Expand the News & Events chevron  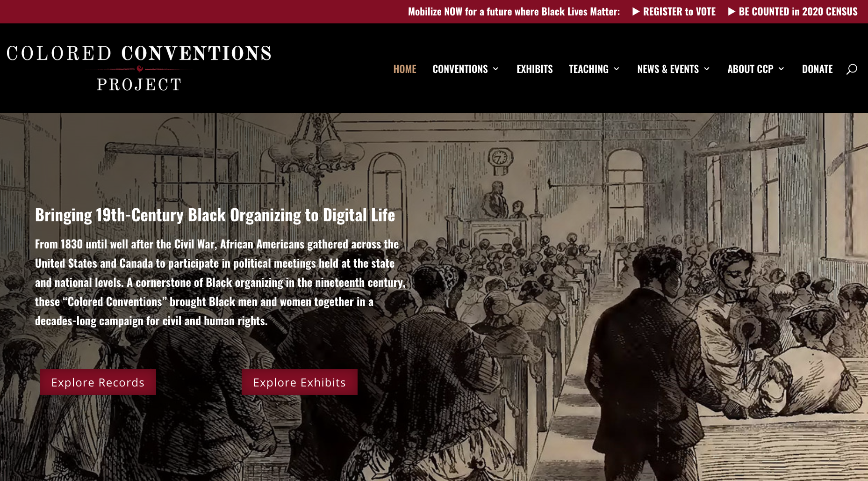tap(707, 69)
